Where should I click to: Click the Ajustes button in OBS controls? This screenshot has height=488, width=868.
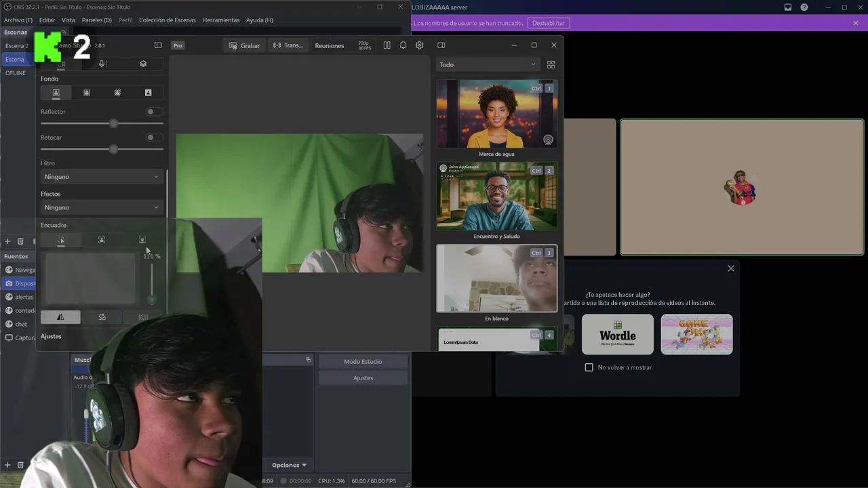coord(363,378)
